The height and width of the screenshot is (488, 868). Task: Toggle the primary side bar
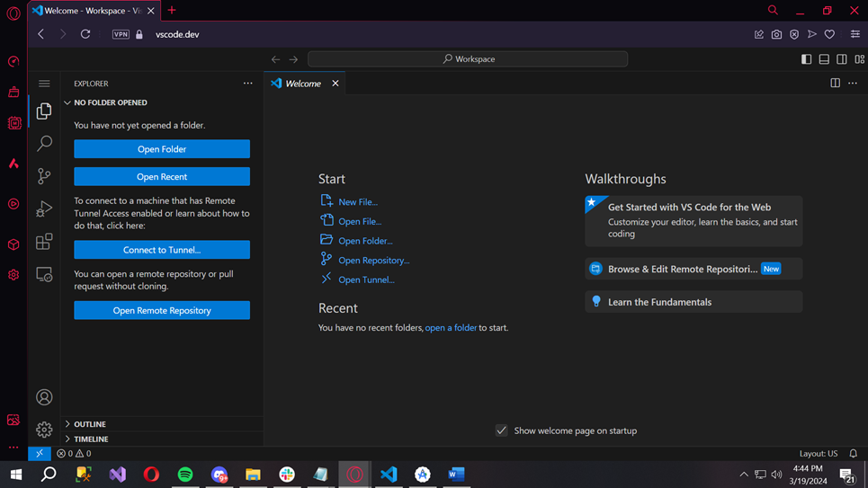(807, 59)
